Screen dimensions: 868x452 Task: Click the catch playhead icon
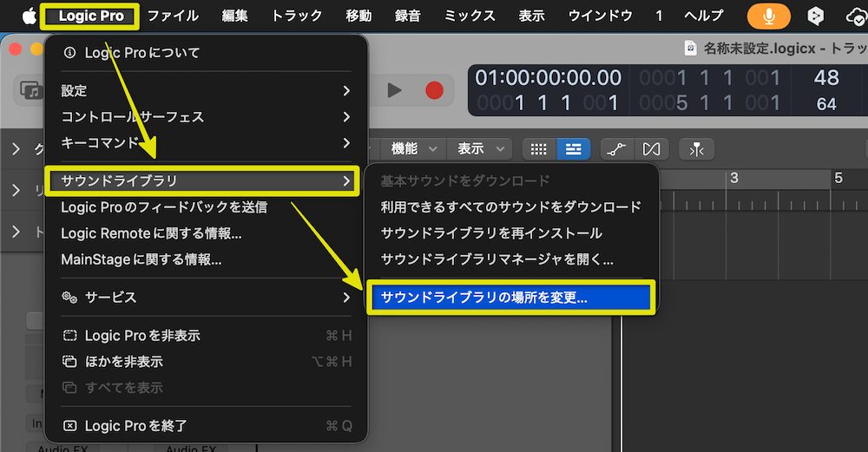(696, 149)
